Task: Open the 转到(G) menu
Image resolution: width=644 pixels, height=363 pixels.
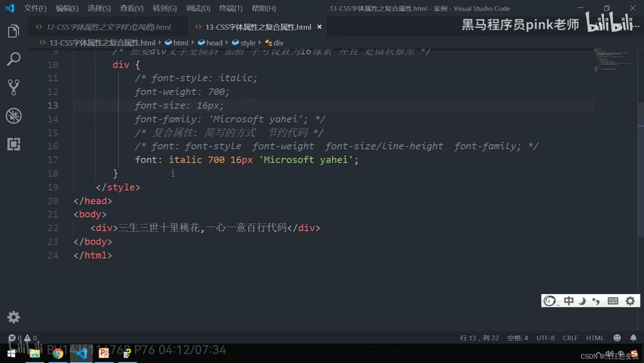Action: [165, 8]
